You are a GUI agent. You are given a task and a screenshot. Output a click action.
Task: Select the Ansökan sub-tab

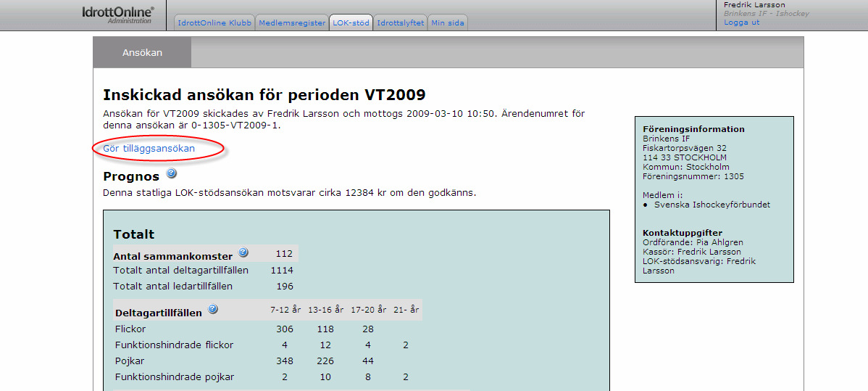point(142,53)
